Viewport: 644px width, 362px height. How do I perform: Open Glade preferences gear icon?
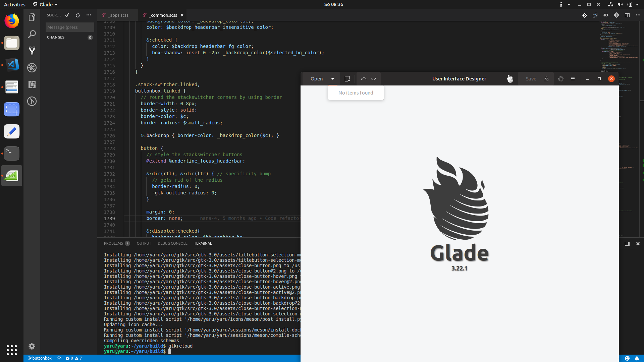[x=561, y=79]
